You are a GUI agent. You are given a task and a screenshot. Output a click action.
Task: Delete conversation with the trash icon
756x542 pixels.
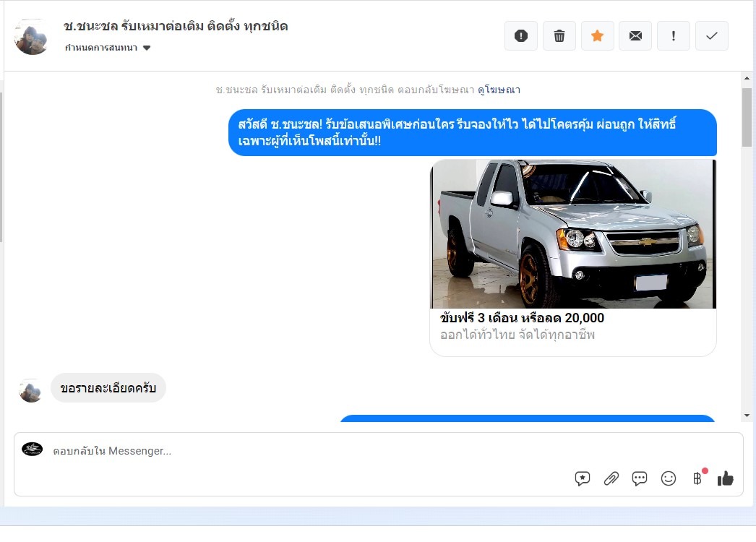click(x=559, y=35)
